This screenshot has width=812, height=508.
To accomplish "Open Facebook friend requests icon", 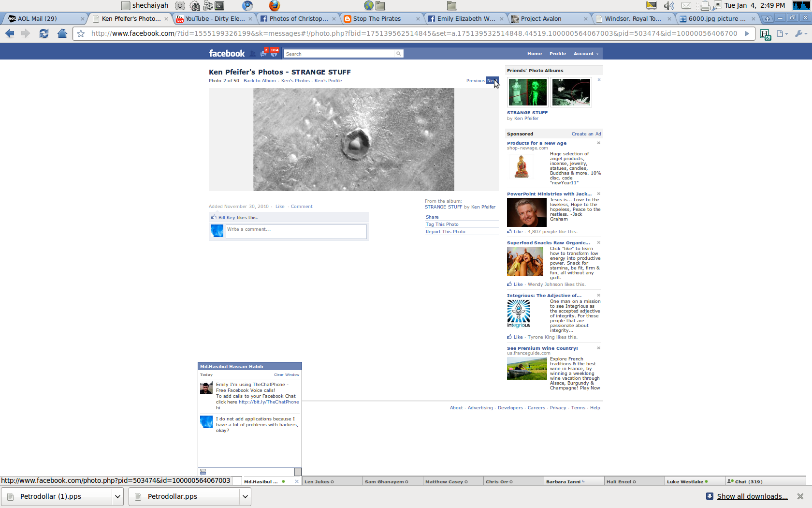I will [x=252, y=53].
